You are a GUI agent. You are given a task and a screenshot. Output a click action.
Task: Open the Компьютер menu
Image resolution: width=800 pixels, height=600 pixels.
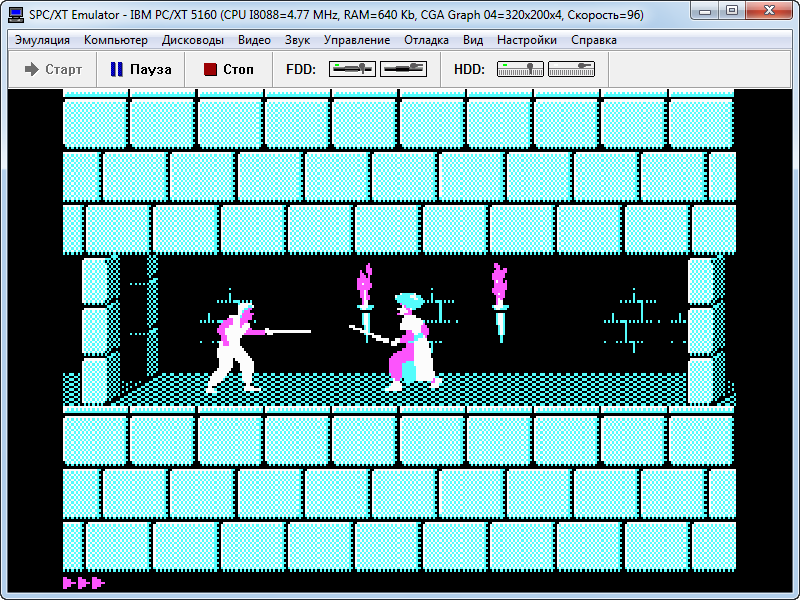click(x=116, y=40)
